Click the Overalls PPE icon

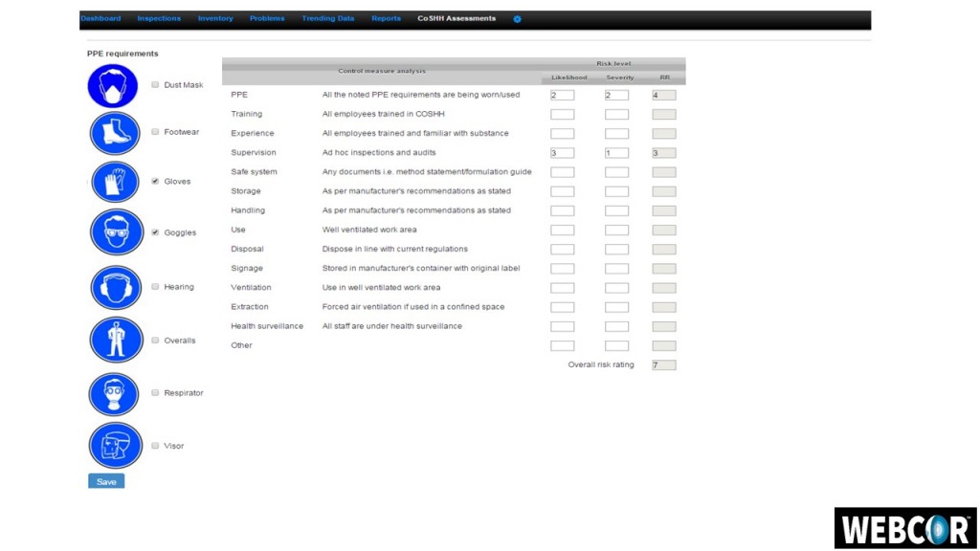116,340
